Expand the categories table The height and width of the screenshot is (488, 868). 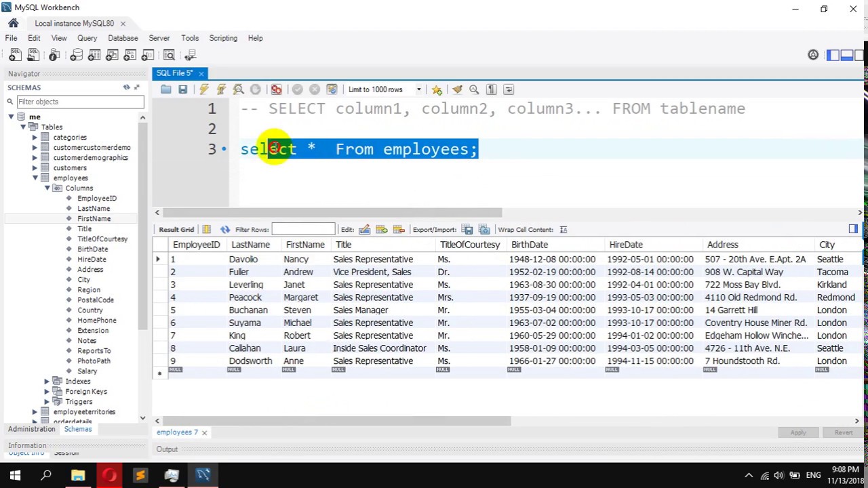click(35, 137)
